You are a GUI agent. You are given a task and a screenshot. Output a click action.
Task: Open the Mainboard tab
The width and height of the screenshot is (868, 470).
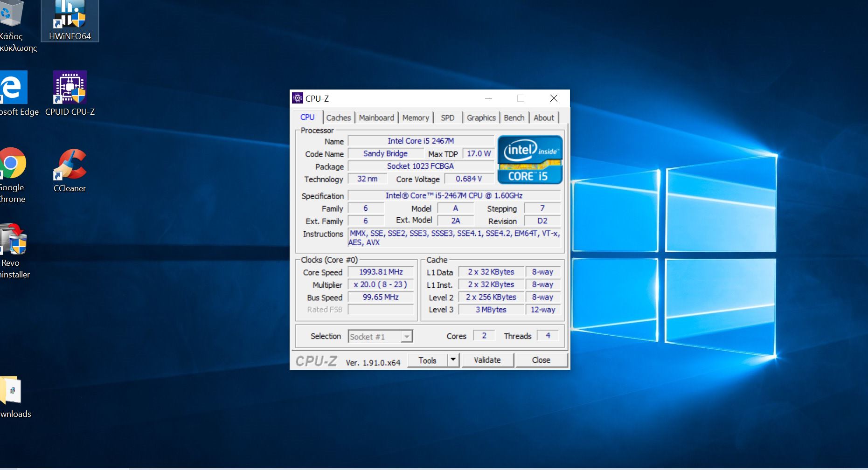tap(376, 118)
